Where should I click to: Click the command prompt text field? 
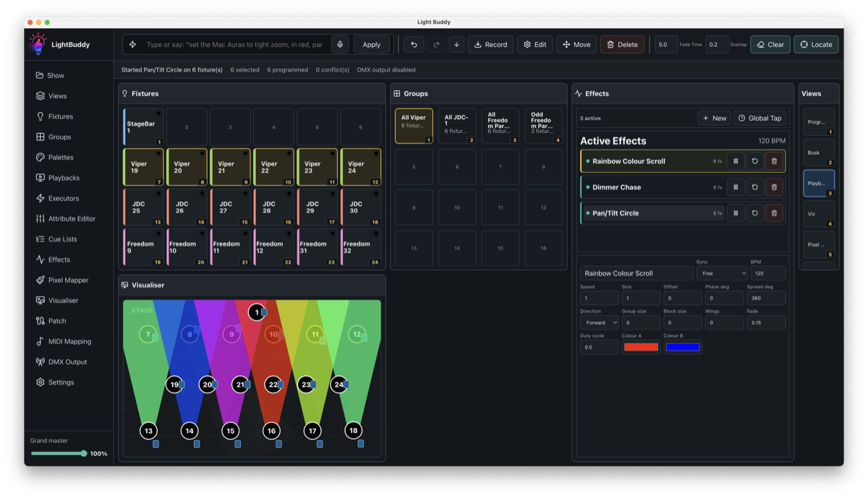(235, 45)
